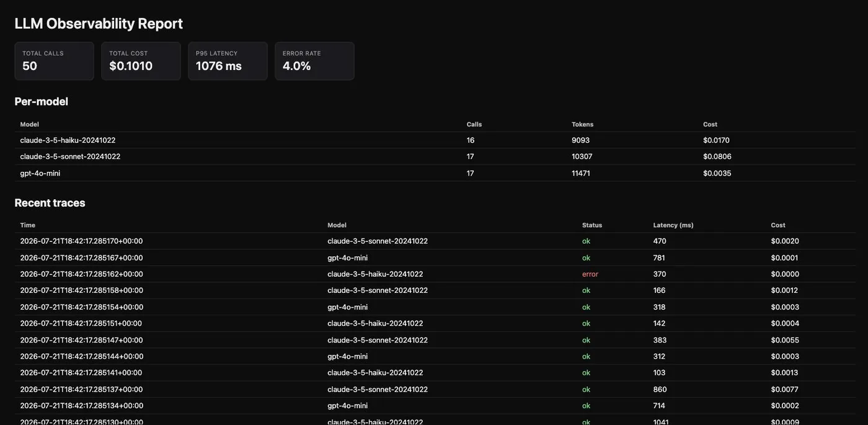Click the latency value 318
Screen dimensions: 868x425
point(660,307)
